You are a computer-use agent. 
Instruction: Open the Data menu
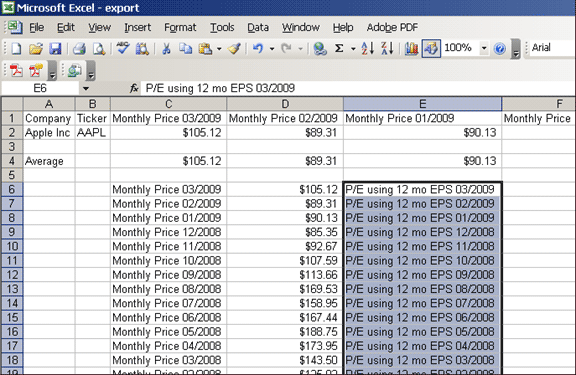click(x=258, y=28)
